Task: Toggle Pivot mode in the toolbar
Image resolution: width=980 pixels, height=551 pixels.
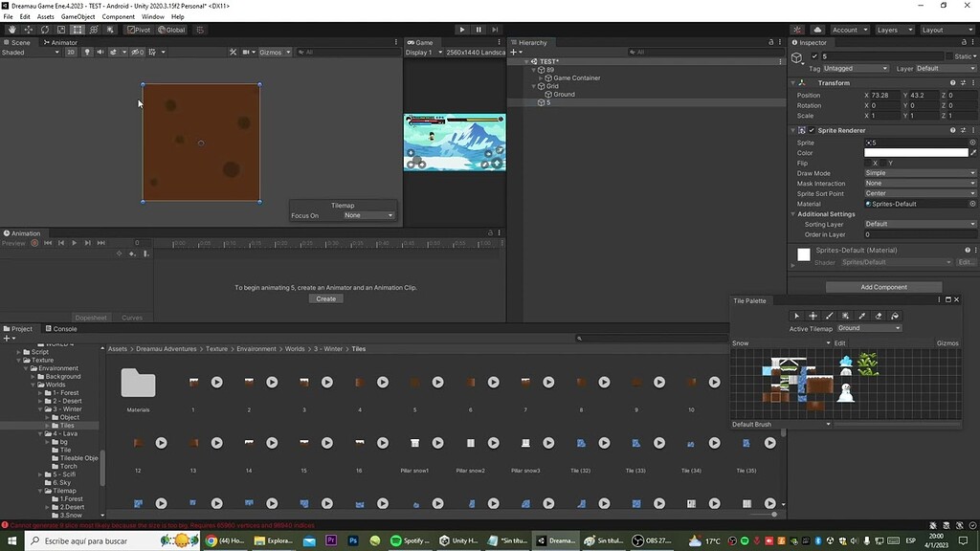Action: 139,29
